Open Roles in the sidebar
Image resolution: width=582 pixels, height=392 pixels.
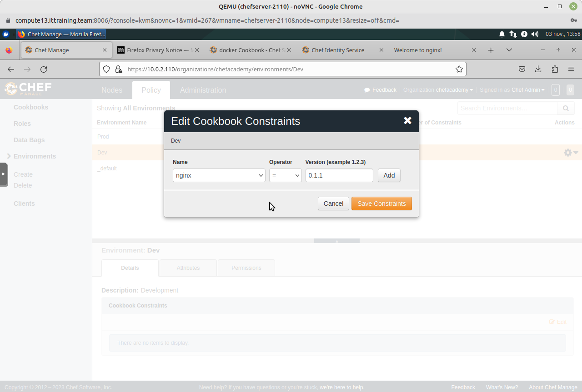22,124
